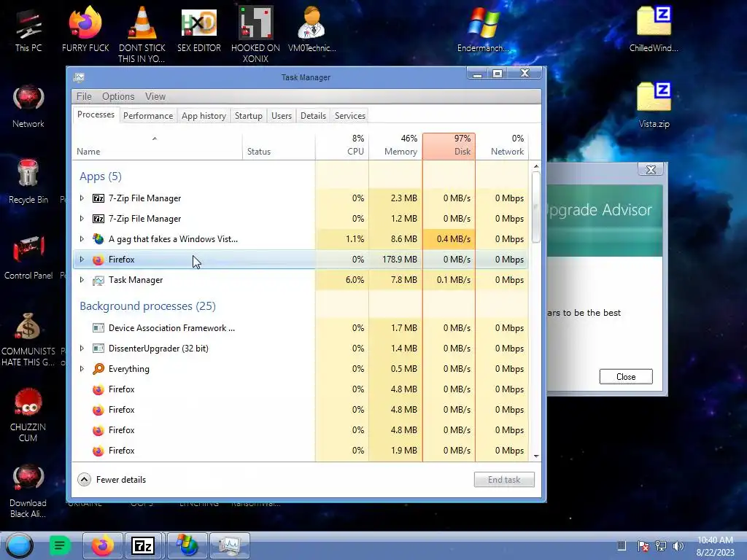Image resolution: width=747 pixels, height=560 pixels.
Task: Sort by the Name column header
Action: [158, 146]
